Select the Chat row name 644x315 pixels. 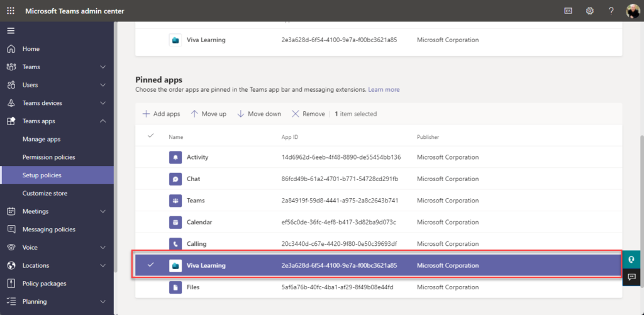tap(194, 179)
